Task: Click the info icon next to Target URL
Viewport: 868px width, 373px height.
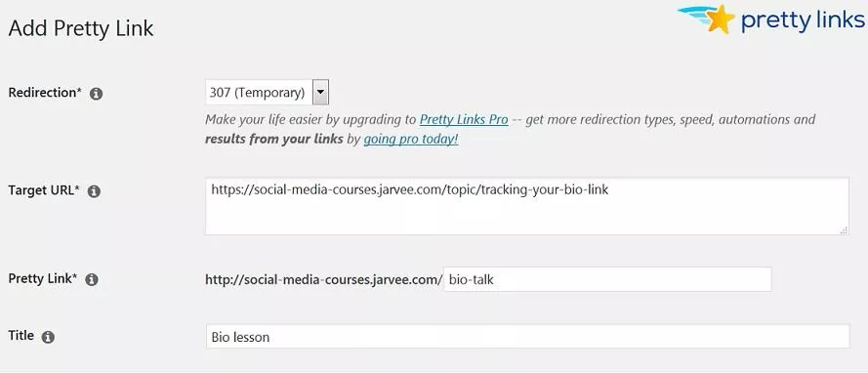Action: click(94, 191)
